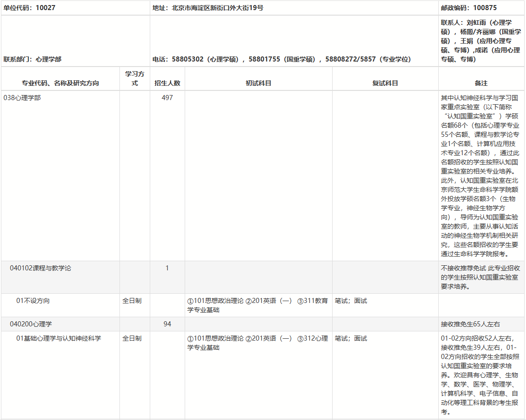Click the 01基础心理学与认知神经科学 direction row
Screen dimensions: 526x420
point(59,338)
